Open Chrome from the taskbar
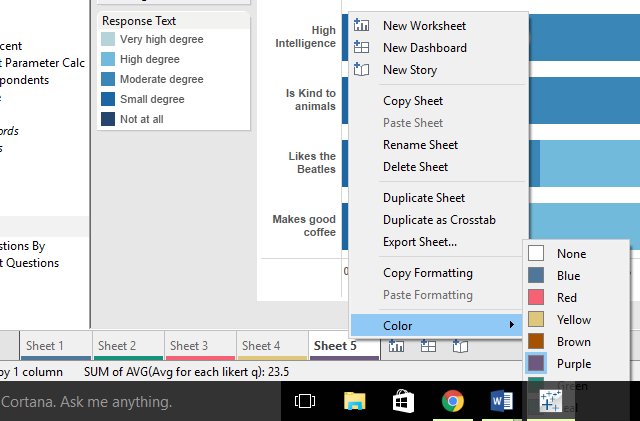The height and width of the screenshot is (421, 640). (x=452, y=401)
